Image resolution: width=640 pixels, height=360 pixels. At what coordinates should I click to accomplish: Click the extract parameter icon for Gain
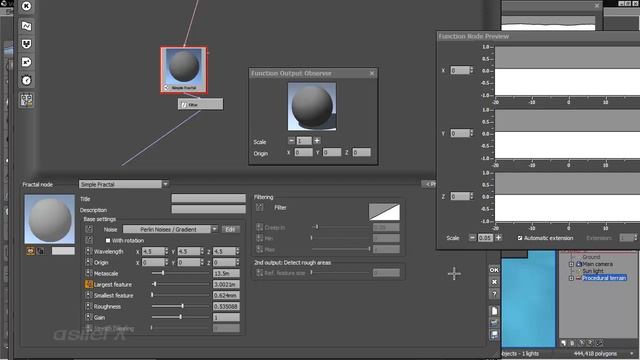[89, 317]
